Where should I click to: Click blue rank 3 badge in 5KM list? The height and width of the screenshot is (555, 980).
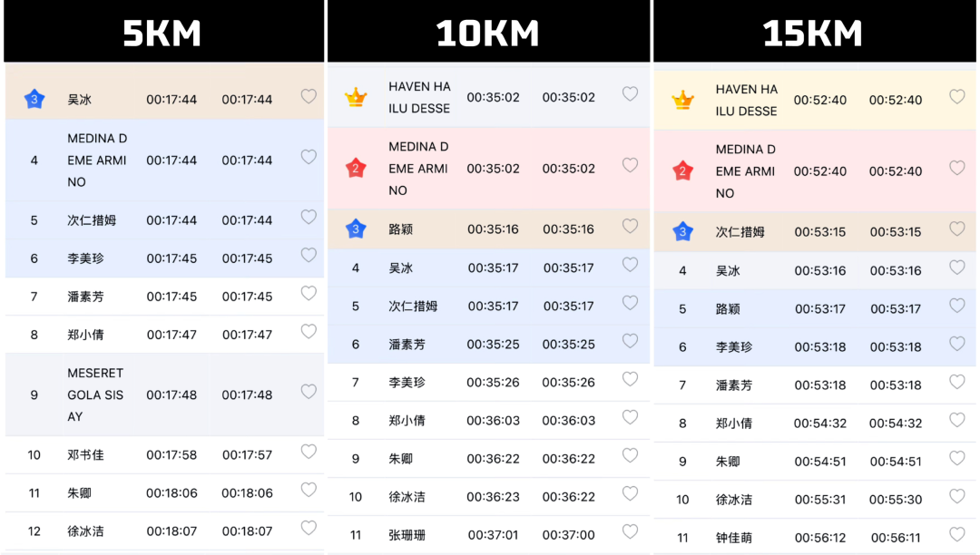click(x=34, y=99)
